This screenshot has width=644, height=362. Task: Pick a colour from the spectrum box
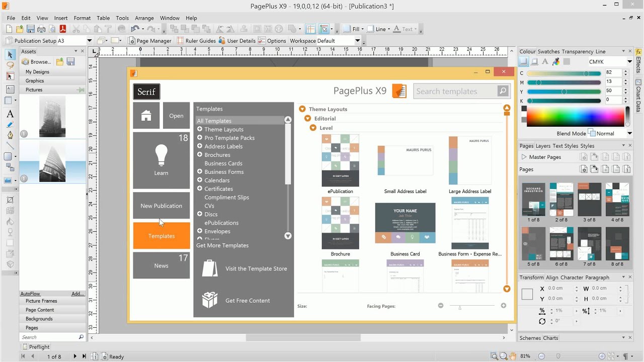(576, 117)
